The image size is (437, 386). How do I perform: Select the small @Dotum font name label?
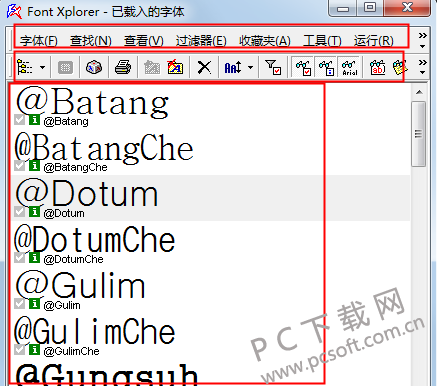64,213
